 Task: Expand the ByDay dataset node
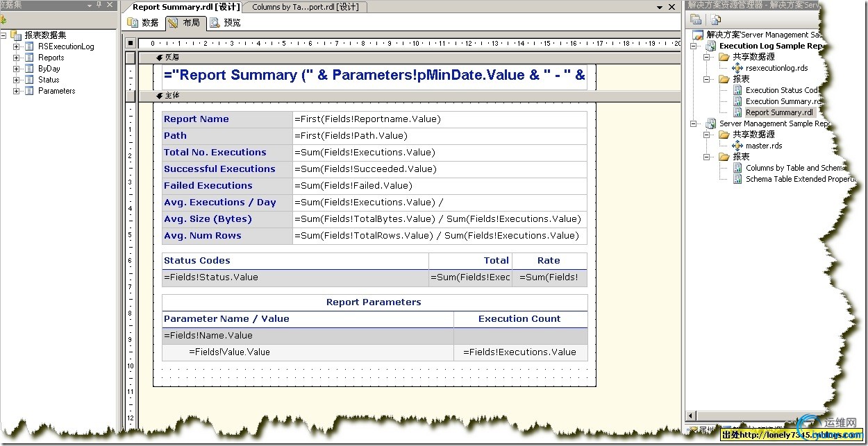[x=17, y=69]
